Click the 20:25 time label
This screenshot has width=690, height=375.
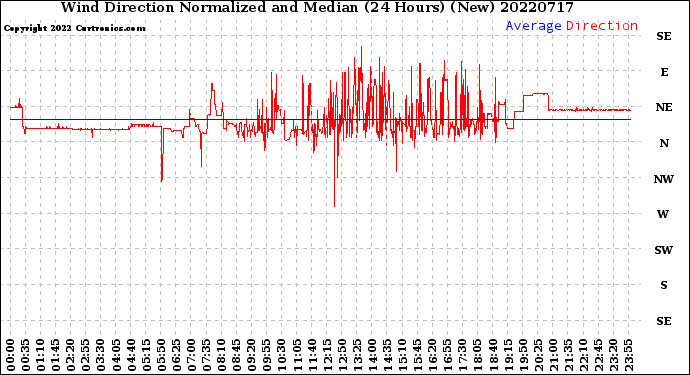point(537,355)
